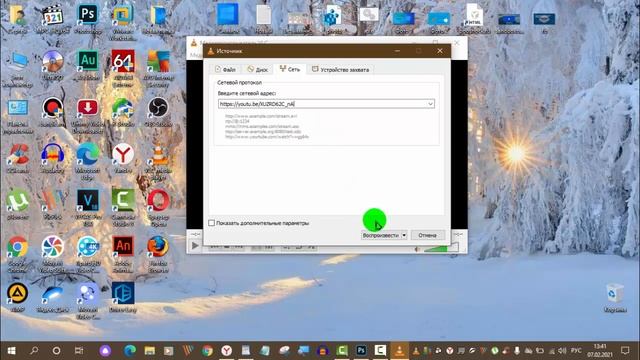Close the Источник dialog
Viewport: 640px width, 360px height.
440,51
